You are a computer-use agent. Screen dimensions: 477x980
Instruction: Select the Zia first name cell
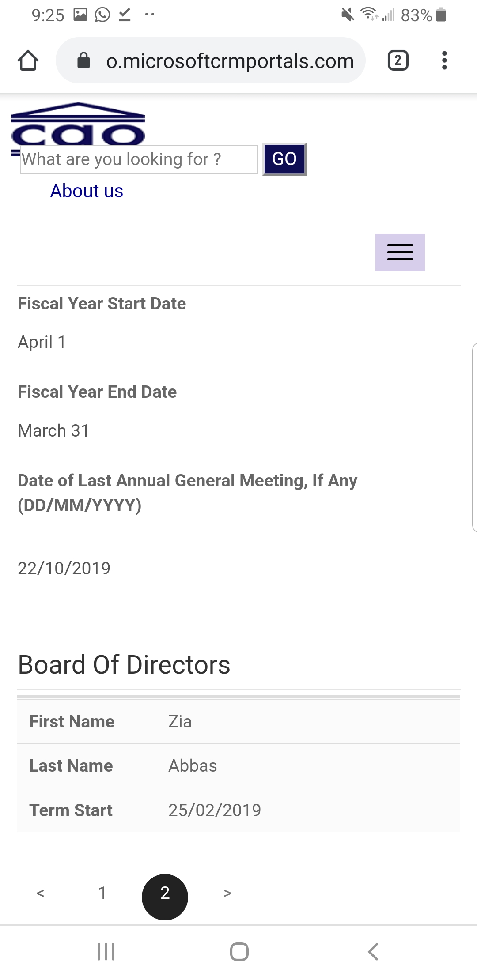point(180,722)
